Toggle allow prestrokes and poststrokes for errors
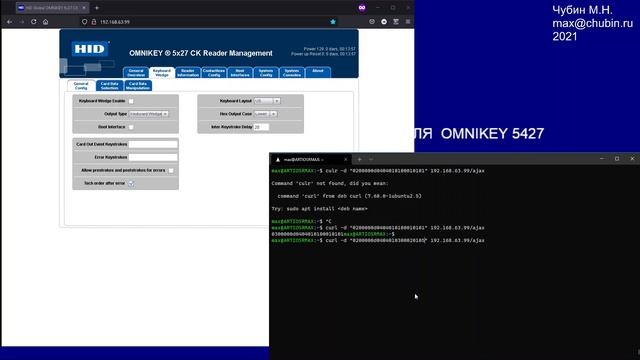The height and width of the screenshot is (360, 640). pos(171,170)
